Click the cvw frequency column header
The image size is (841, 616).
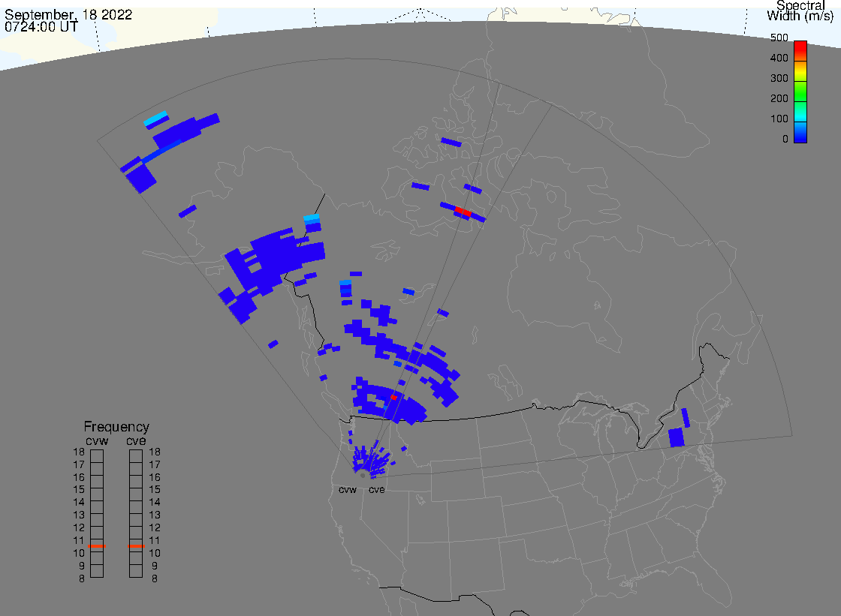point(97,440)
